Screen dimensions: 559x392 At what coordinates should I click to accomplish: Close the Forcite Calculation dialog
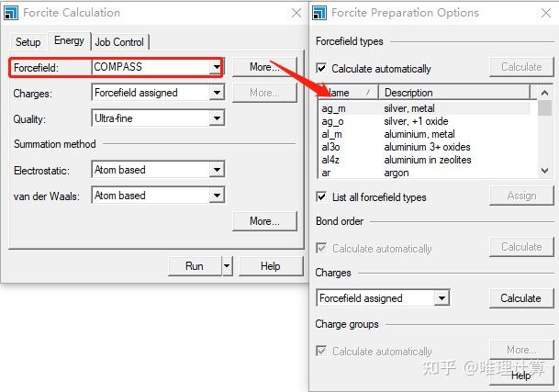[295, 13]
